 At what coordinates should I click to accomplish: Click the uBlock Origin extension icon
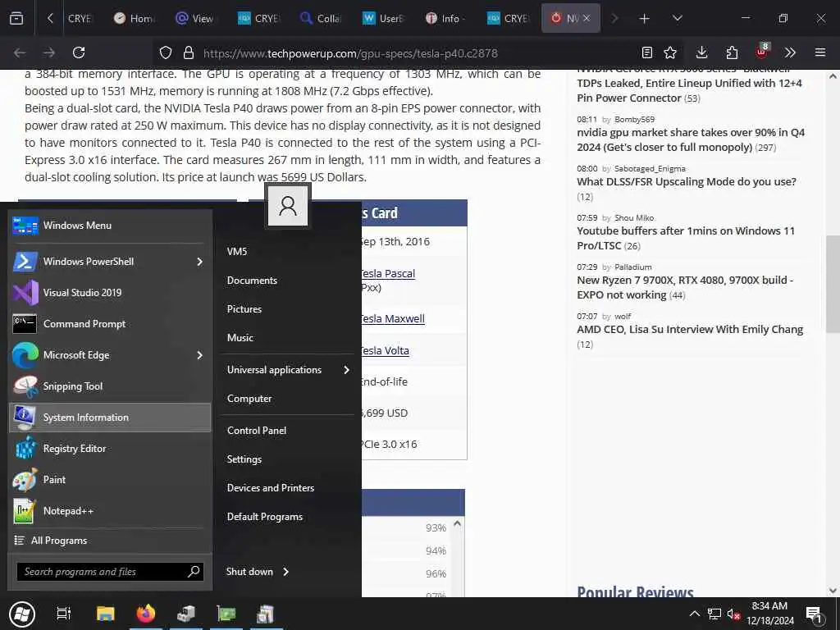click(x=762, y=52)
